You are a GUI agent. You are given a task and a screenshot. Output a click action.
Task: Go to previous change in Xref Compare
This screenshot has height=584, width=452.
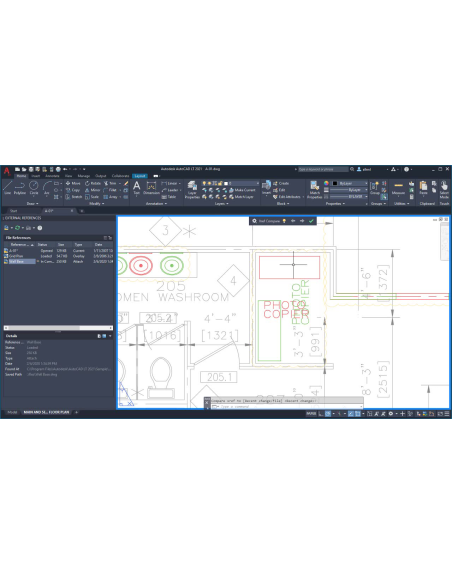pyautogui.click(x=293, y=221)
